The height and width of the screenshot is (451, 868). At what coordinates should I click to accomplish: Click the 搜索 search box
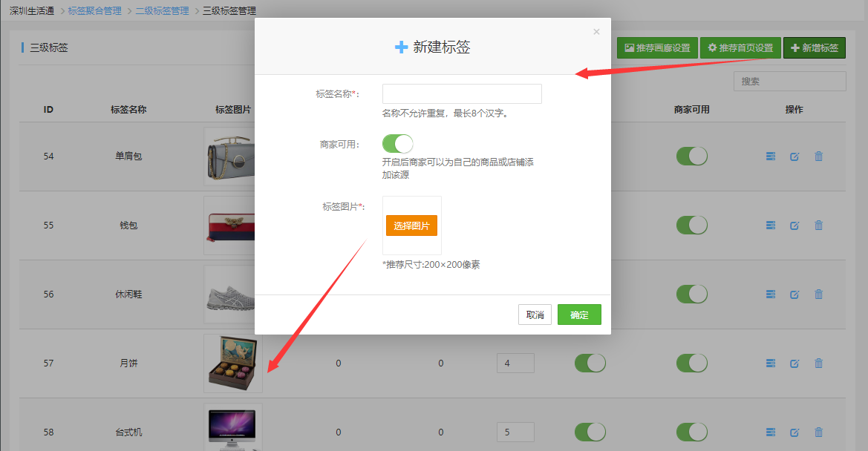tap(790, 82)
